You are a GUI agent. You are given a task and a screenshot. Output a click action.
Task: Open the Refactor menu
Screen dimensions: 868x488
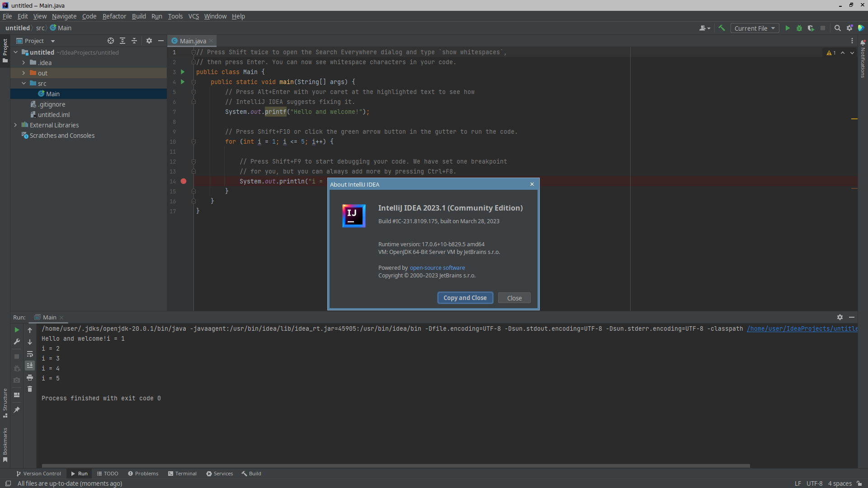tap(114, 16)
